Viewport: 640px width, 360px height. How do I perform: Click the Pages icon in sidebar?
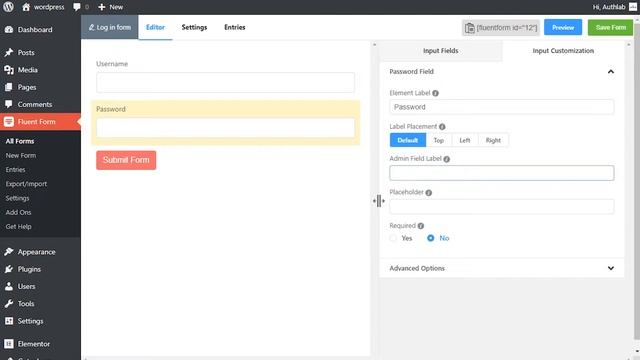click(x=9, y=87)
